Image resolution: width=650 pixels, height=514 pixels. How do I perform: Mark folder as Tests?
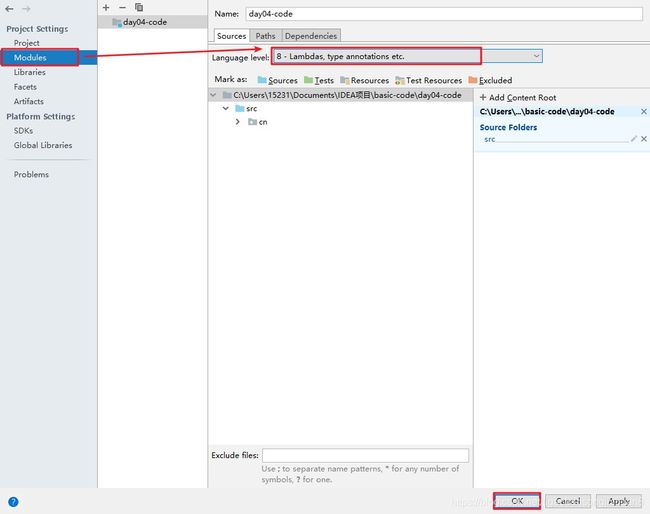click(318, 80)
